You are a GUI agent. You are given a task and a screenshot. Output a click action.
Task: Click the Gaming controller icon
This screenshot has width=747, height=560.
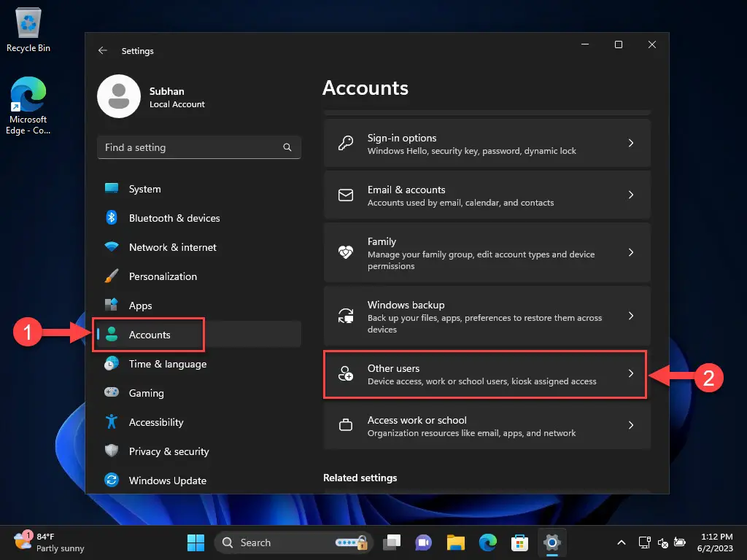point(112,392)
